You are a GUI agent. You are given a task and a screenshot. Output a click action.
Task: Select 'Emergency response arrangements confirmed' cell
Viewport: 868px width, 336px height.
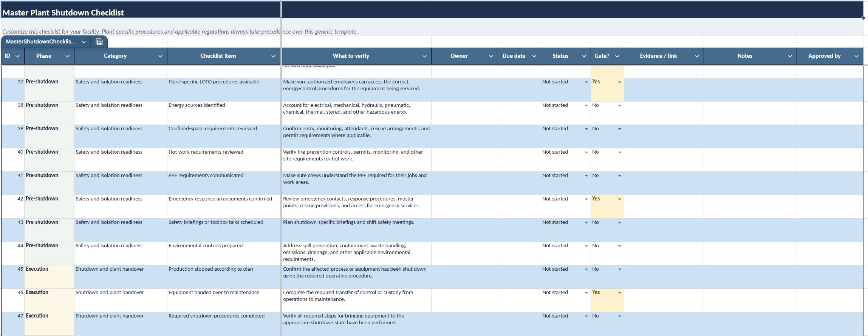224,207
